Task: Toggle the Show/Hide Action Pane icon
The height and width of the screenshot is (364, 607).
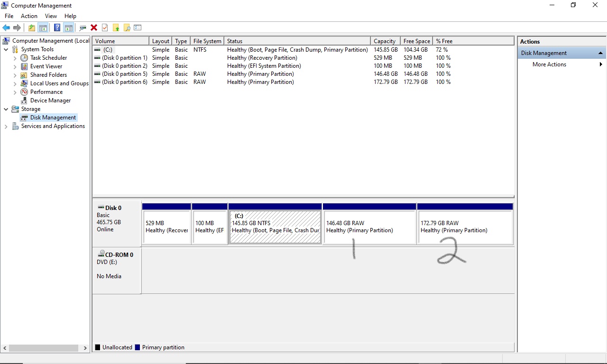Action: (68, 28)
